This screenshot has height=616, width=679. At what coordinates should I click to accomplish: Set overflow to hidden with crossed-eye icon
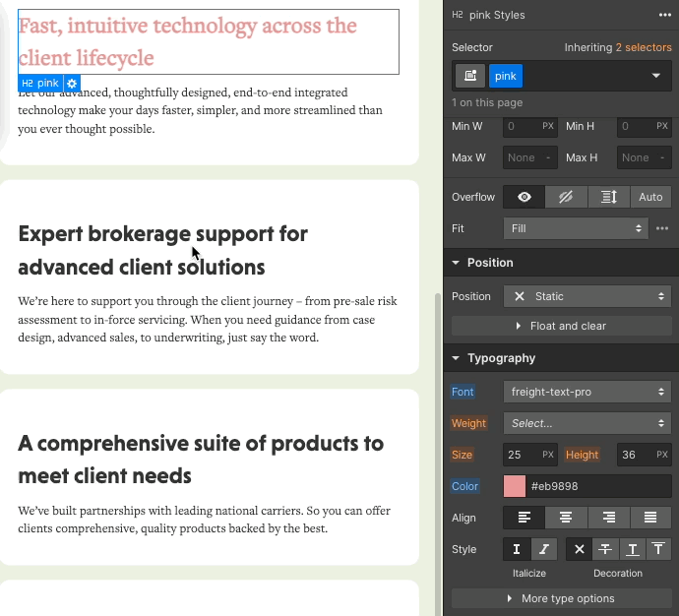567,197
